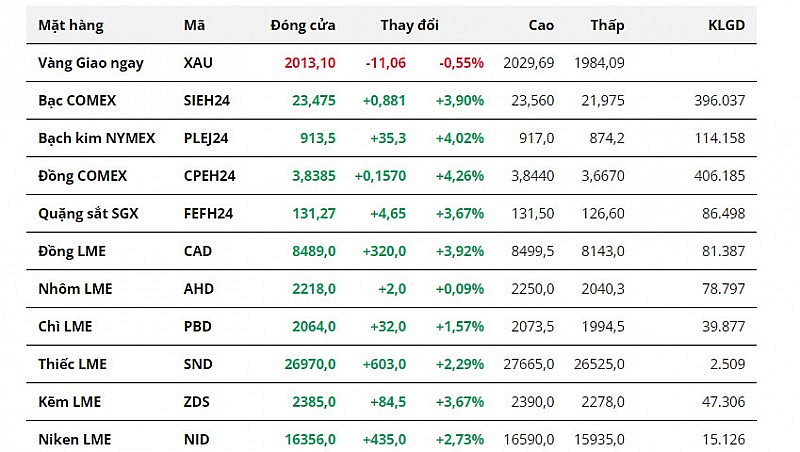Open the Kẽm LME commodity row
Viewport: 800px width, 452px height.
(69, 402)
